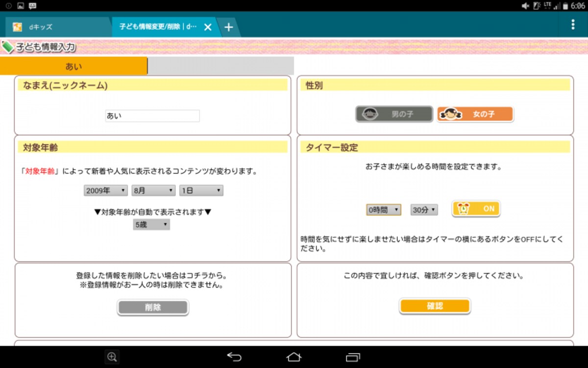Tap the magnifier zoom icon in navigation bar
The height and width of the screenshot is (368, 588).
pos(112,357)
